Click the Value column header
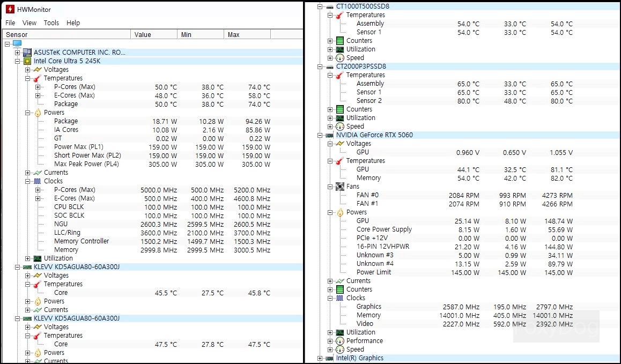The image size is (621, 364). pyautogui.click(x=154, y=34)
